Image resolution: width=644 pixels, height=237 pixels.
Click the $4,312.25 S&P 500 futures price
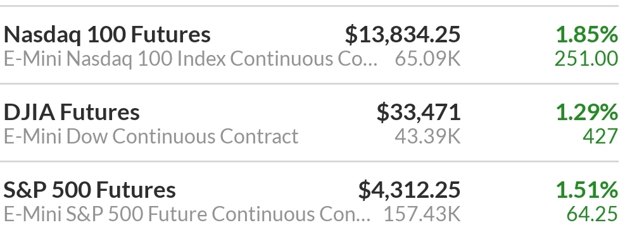tap(409, 190)
